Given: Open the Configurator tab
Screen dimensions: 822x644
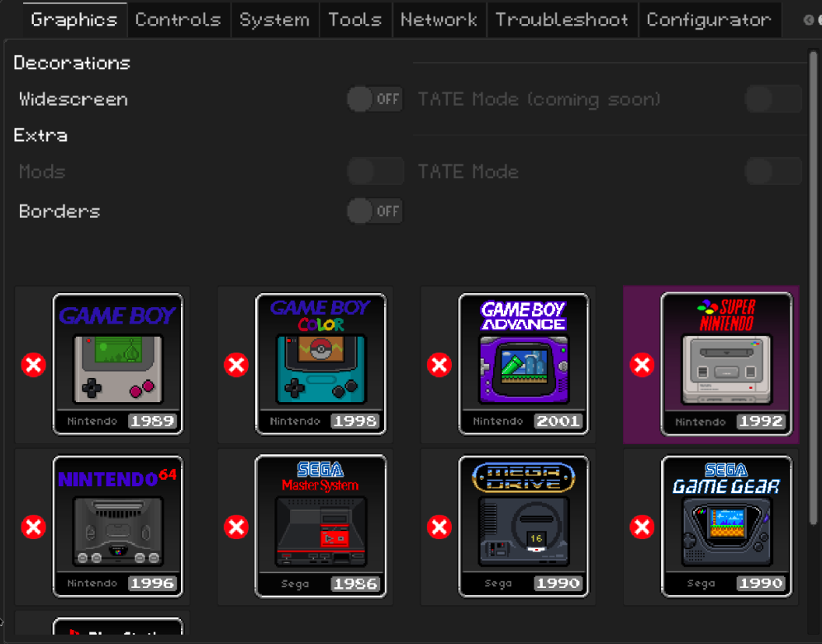Looking at the screenshot, I should 709,20.
